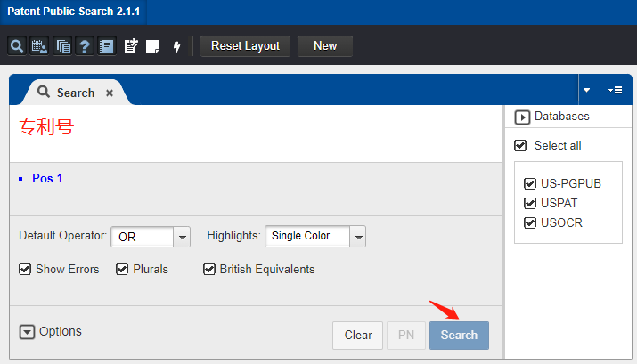Click the lightning bolt icon
637x364 pixels.
tap(176, 46)
